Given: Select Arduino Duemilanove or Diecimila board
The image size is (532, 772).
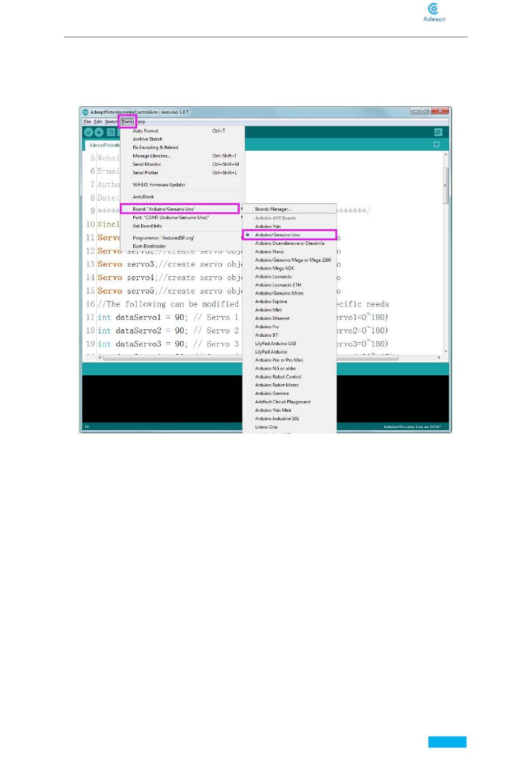Looking at the screenshot, I should point(290,243).
